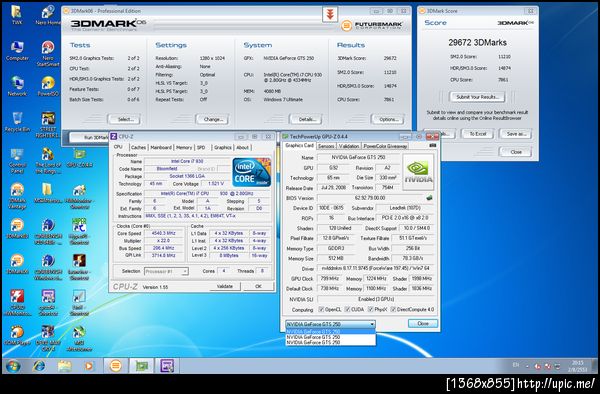Click the Details... button under System
This screenshot has width=600, height=394.
305,119
